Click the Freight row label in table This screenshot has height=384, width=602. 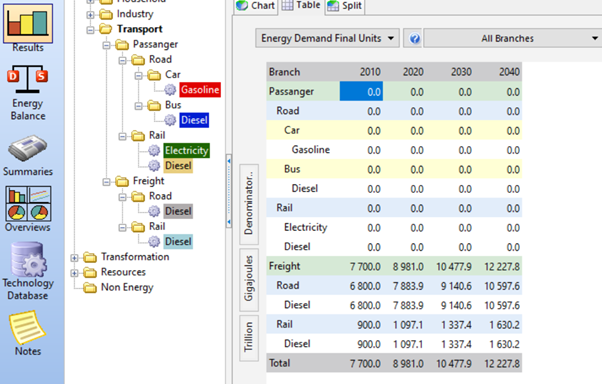284,266
